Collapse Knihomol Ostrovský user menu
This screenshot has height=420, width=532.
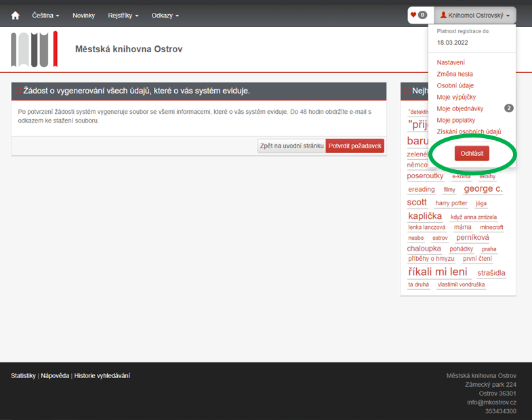(x=474, y=15)
